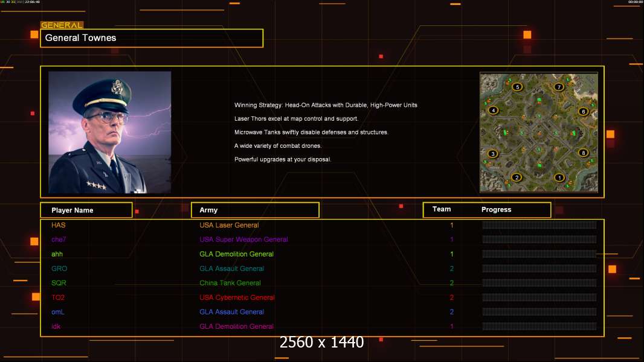Click the GENERAL label tab

62,25
